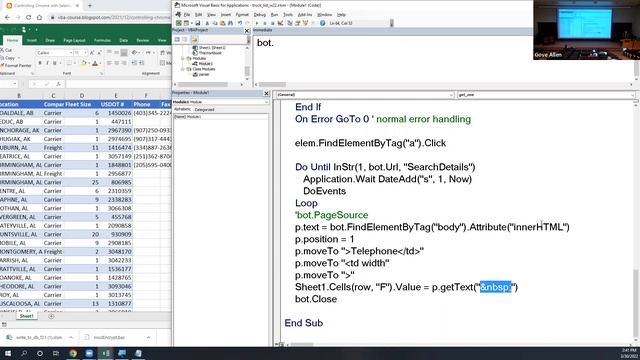
Task: Click Italic in Excel ribbon
Action: 47,63
